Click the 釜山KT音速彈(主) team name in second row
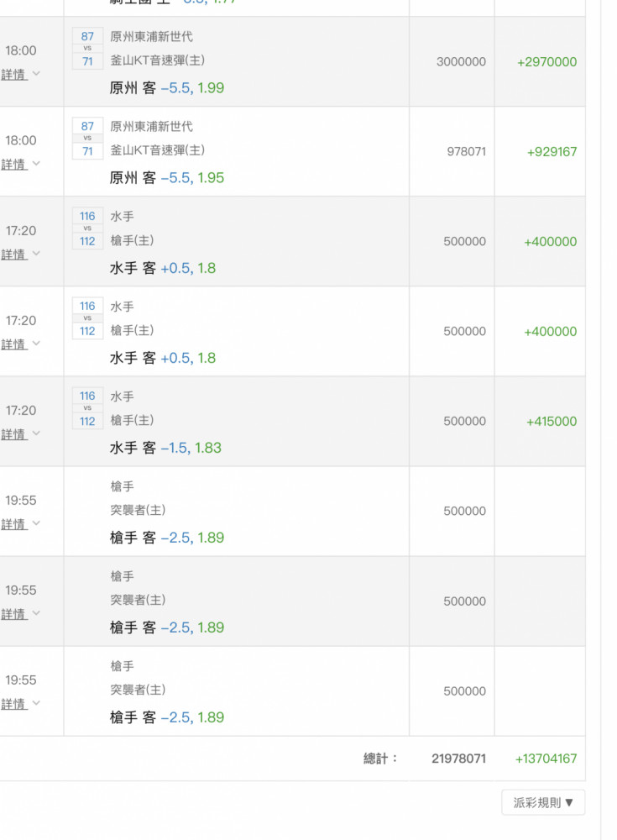The image size is (617, 840). point(158,150)
